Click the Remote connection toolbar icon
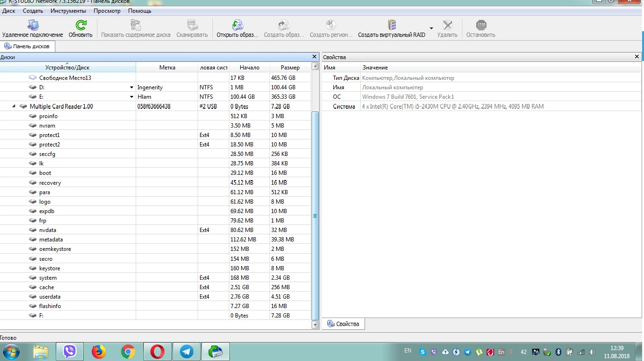 click(x=33, y=25)
